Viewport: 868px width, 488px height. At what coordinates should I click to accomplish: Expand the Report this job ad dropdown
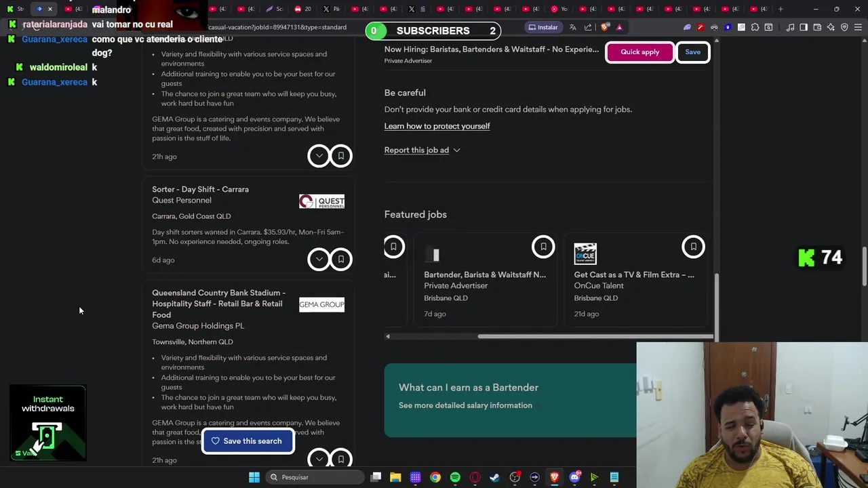click(x=422, y=150)
